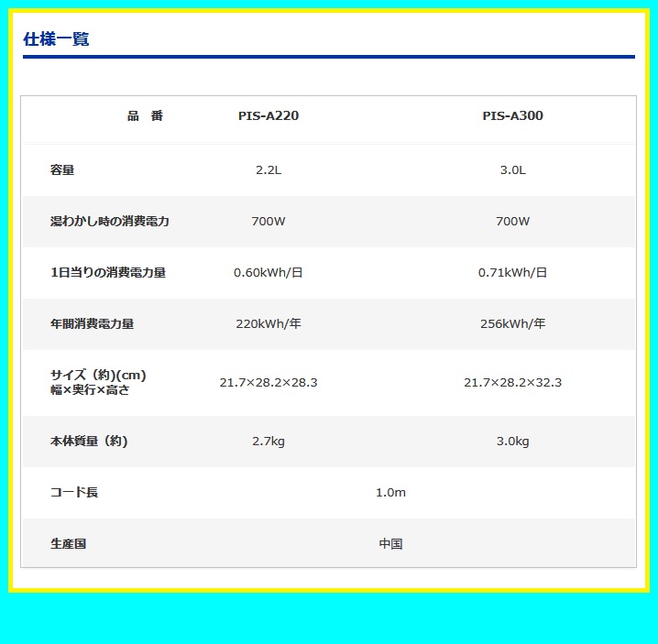Select the PIS-A220 model column header
658x644 pixels.
[269, 116]
